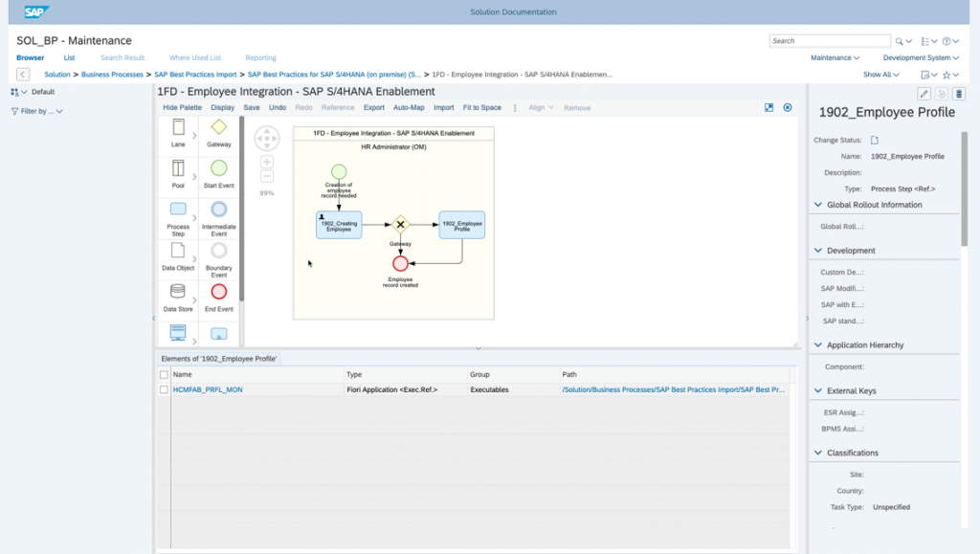Select the Intermediate Event palette icon

pyautogui.click(x=219, y=210)
